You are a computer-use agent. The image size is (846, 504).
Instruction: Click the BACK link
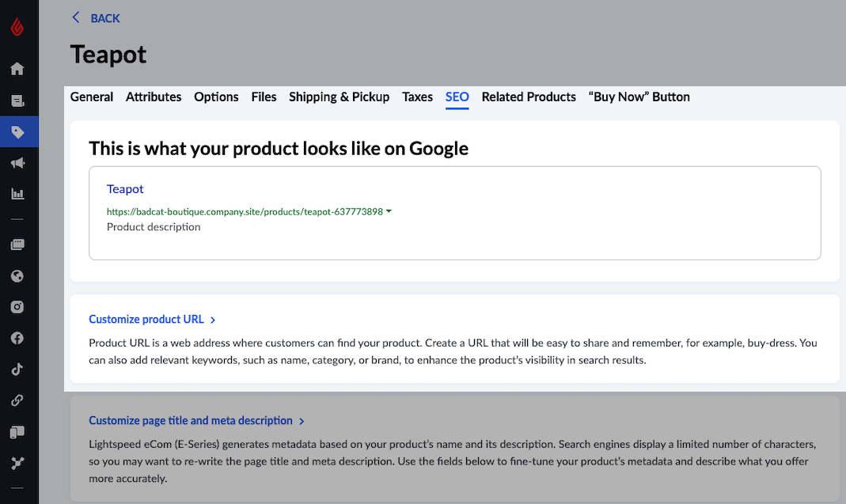(96, 17)
